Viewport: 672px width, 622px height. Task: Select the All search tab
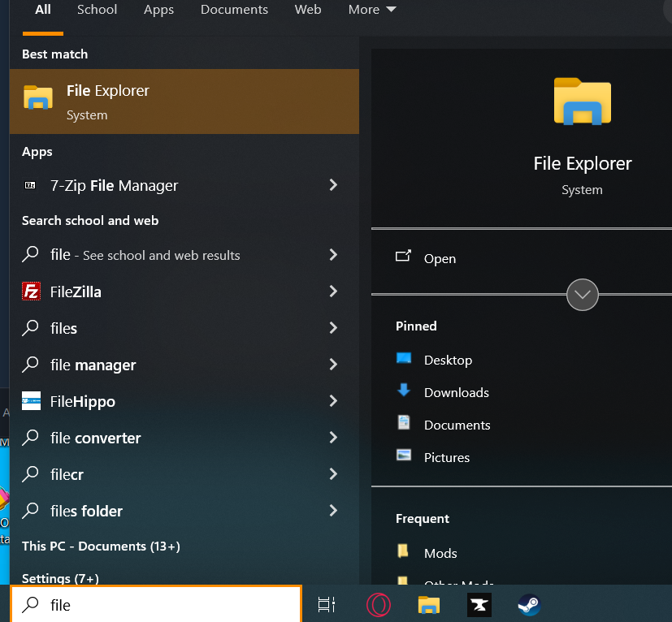[43, 10]
